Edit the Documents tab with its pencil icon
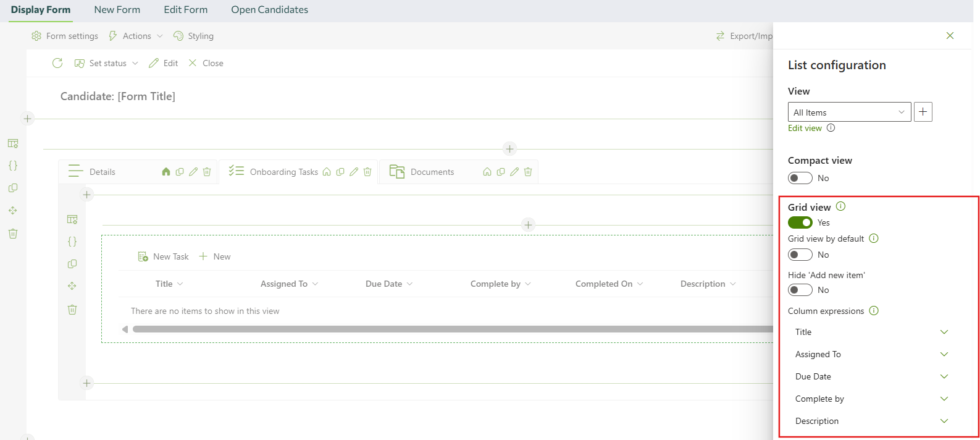This screenshot has height=440, width=980. tap(514, 172)
